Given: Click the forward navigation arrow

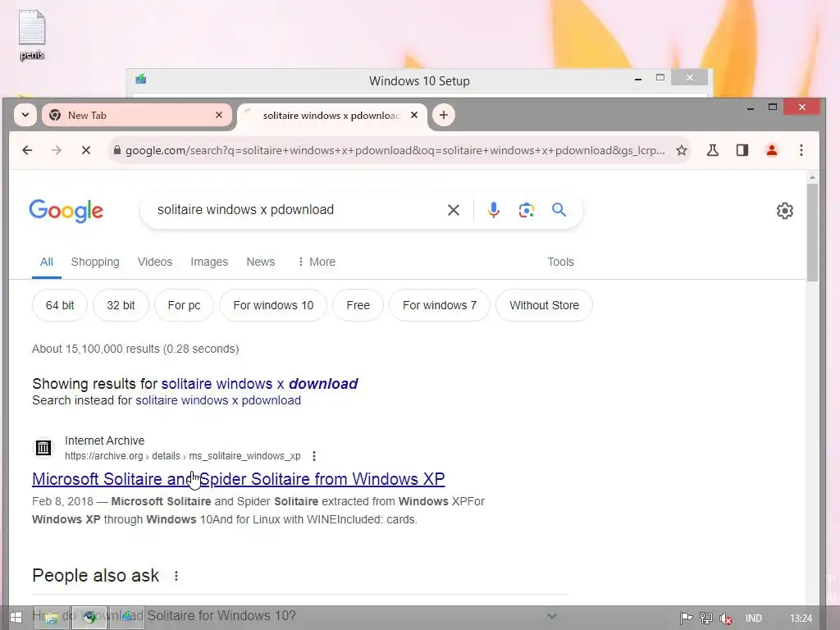Looking at the screenshot, I should [x=57, y=151].
